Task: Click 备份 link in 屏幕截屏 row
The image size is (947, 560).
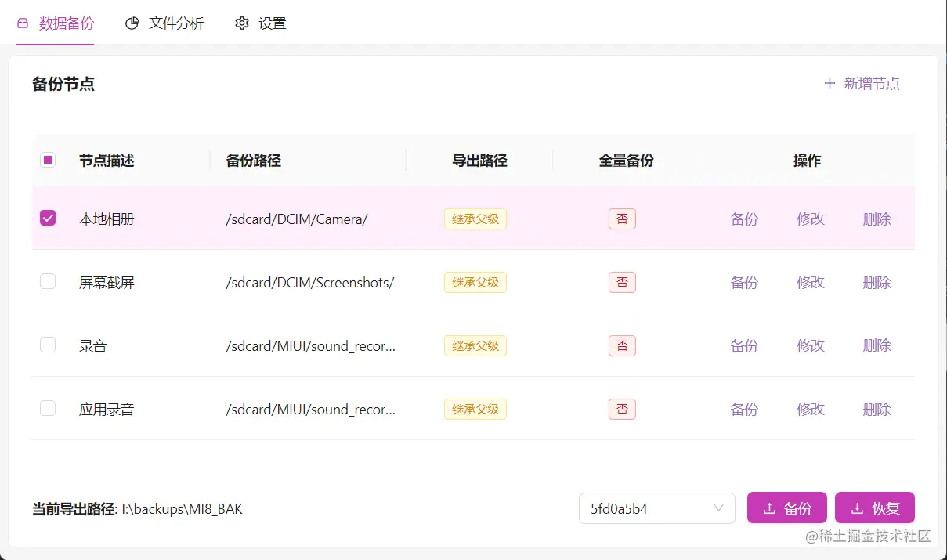Action: tap(744, 282)
